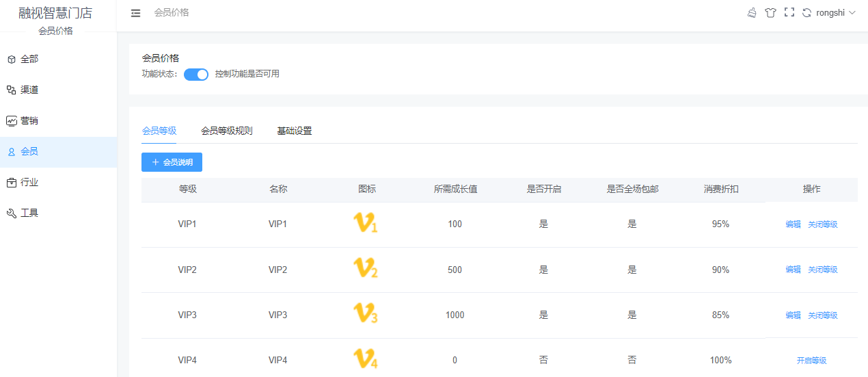Click the rongshi username
This screenshot has width=868, height=377.
click(x=830, y=12)
